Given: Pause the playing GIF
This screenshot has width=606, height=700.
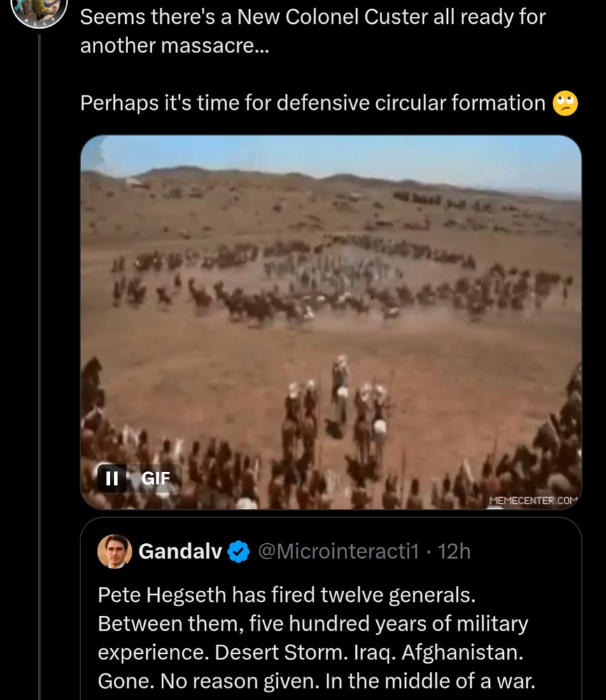Looking at the screenshot, I should (x=112, y=478).
